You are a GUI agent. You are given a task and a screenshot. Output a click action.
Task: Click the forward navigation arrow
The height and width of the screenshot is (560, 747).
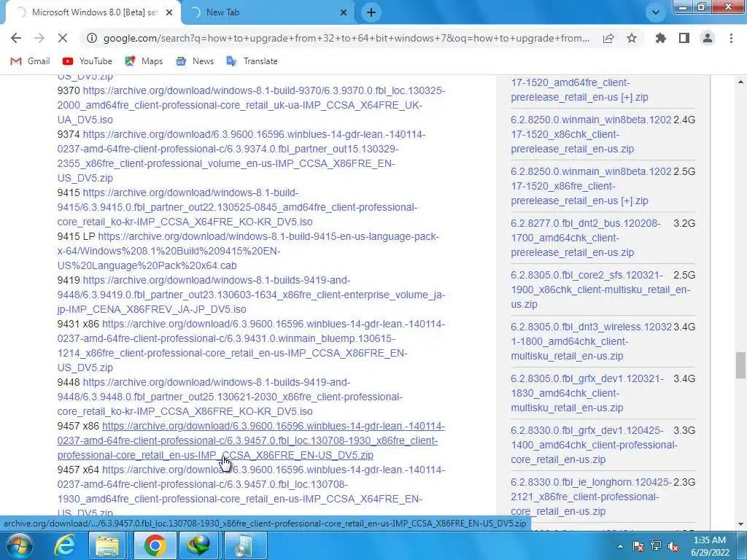click(39, 38)
